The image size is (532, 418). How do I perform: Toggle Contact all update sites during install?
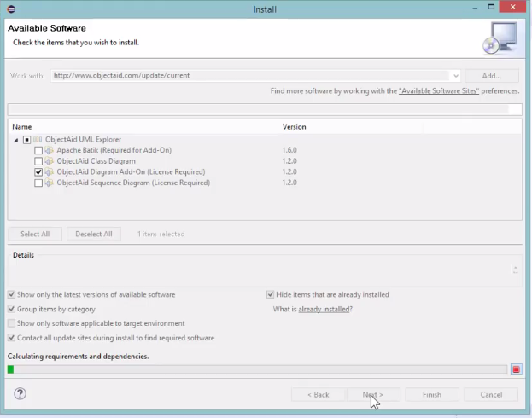point(12,338)
